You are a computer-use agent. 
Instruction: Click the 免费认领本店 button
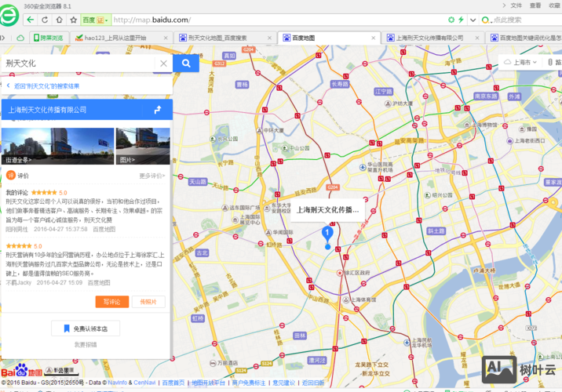86,328
